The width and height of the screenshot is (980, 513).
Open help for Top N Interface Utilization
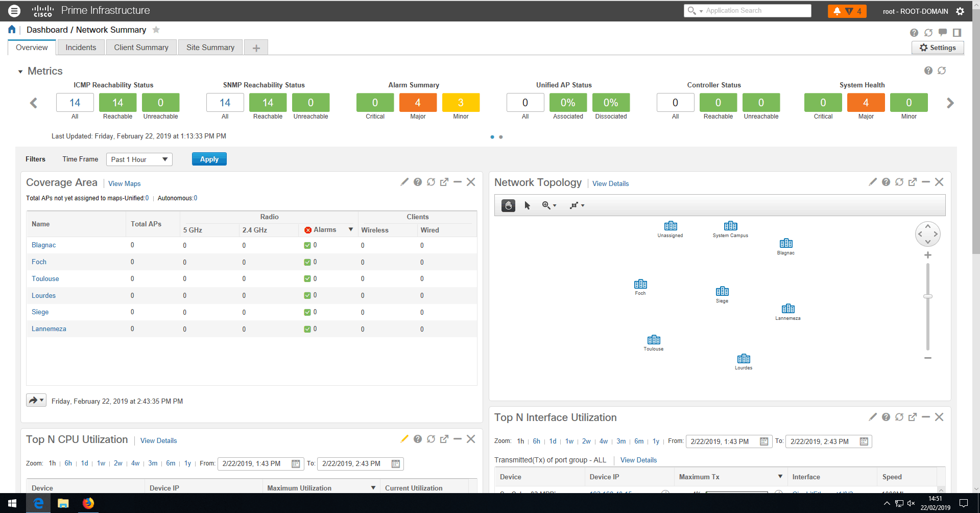click(x=886, y=417)
